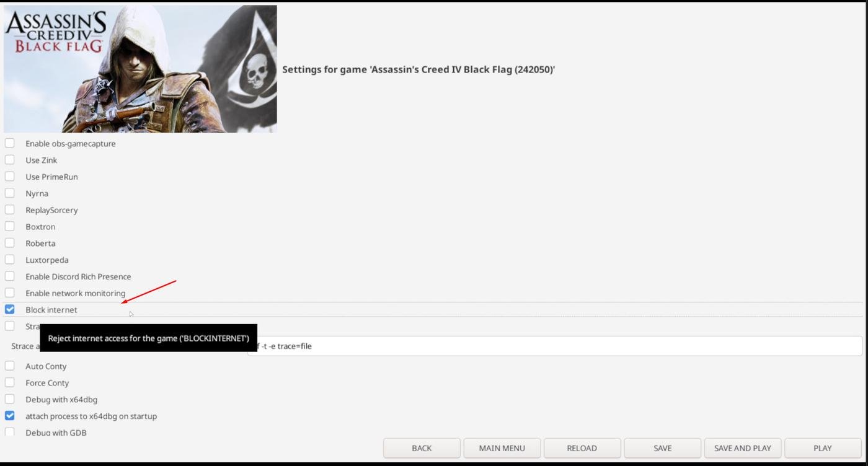Viewport: 868px width, 466px height.
Task: Click the BACK button
Action: point(422,448)
